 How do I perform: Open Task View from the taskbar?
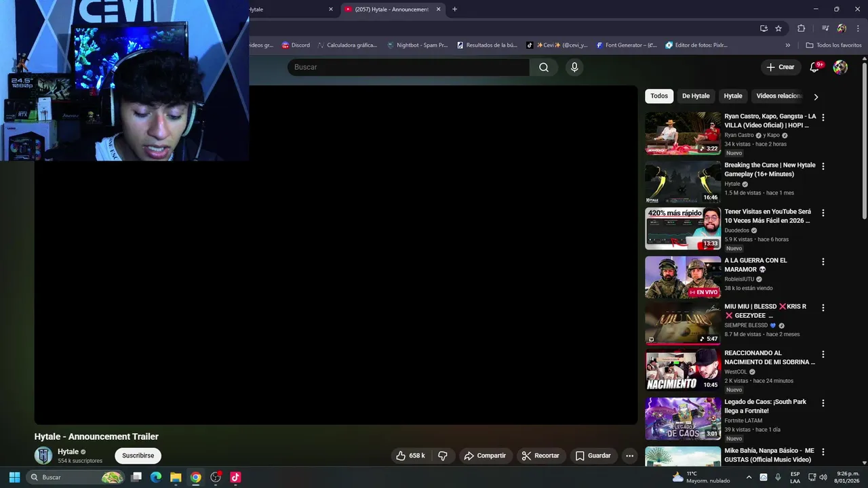[x=136, y=477]
